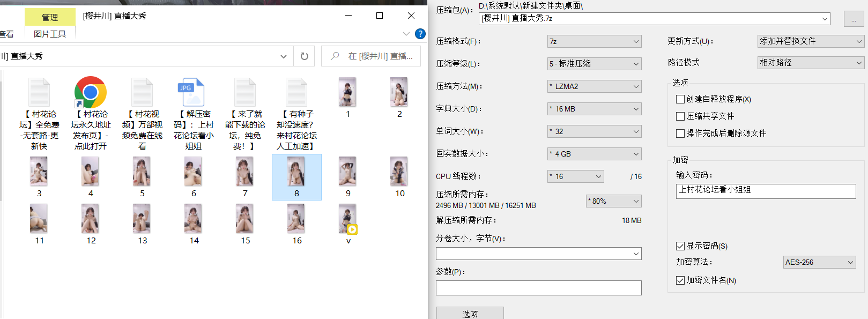Enable 操作完成后删除源文件 checkbox
Screen dimensions: 868x319
(680, 133)
